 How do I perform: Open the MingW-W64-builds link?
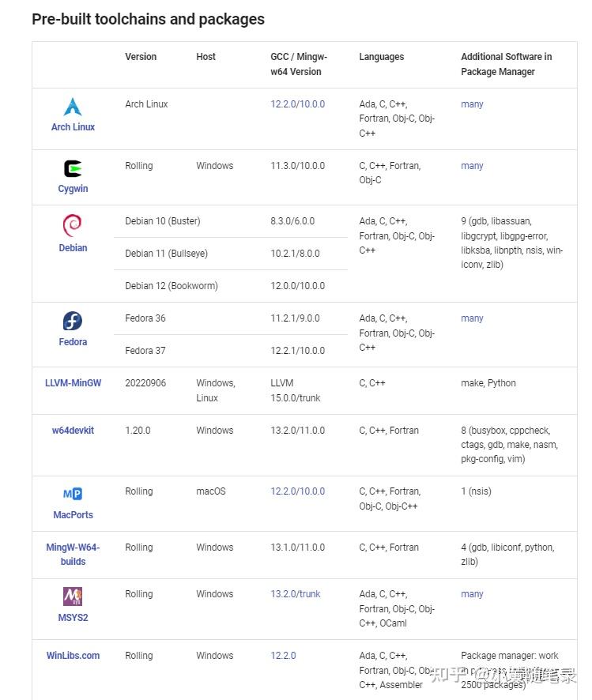[73, 554]
